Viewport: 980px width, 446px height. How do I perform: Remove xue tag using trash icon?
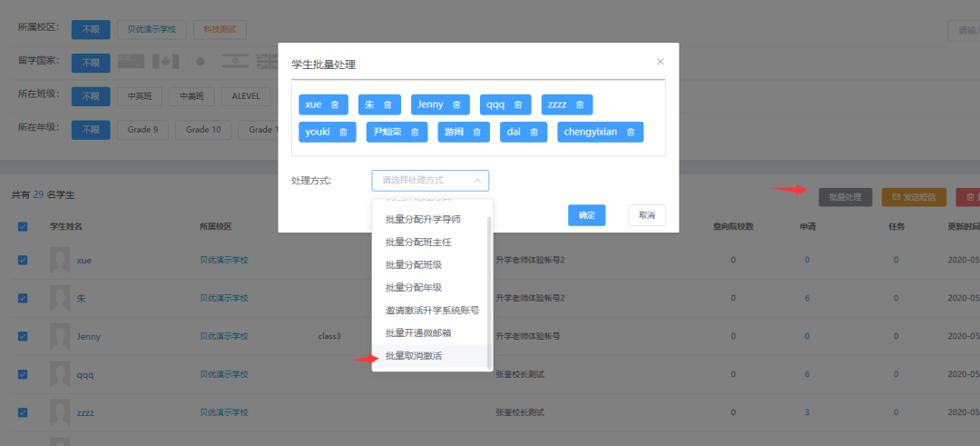pos(335,105)
